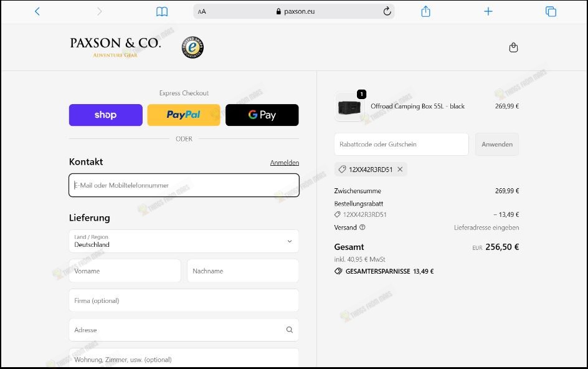Click the Trusted Shops seal badge
Screen dimensions: 588x369
click(x=192, y=47)
